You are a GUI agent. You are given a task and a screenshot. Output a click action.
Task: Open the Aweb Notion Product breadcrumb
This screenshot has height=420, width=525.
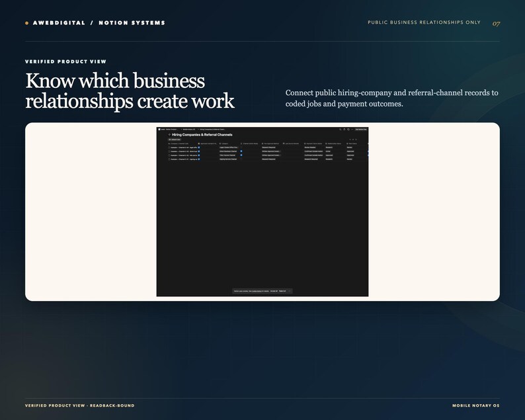coord(168,129)
